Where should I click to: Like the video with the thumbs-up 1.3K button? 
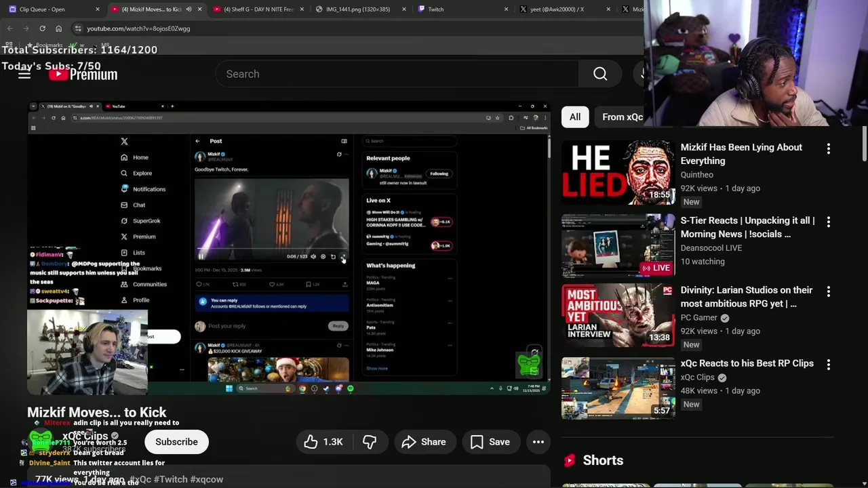tap(323, 442)
